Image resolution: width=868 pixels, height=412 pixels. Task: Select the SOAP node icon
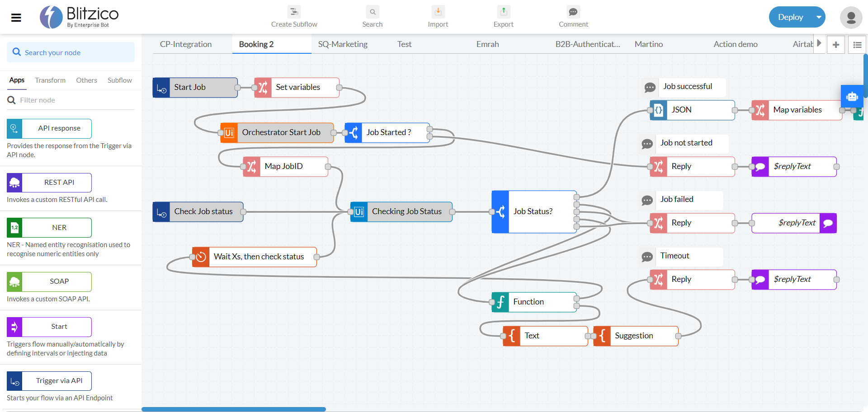point(15,281)
